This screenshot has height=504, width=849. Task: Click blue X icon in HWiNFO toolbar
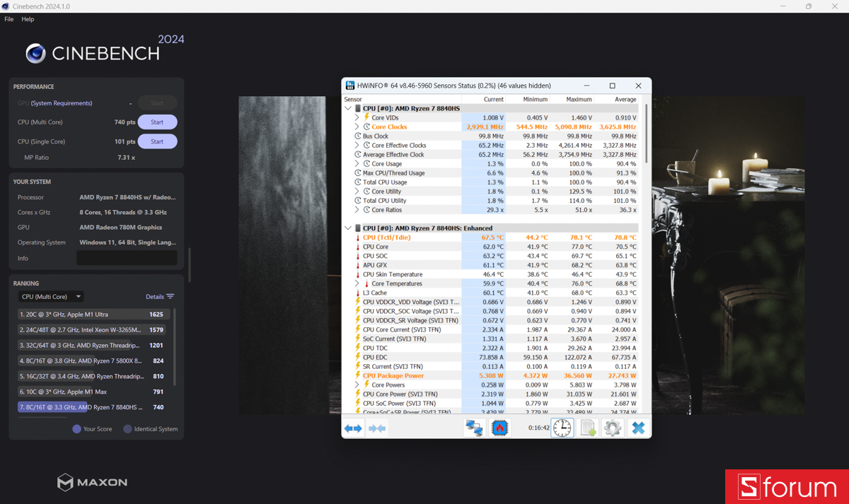[x=638, y=428]
